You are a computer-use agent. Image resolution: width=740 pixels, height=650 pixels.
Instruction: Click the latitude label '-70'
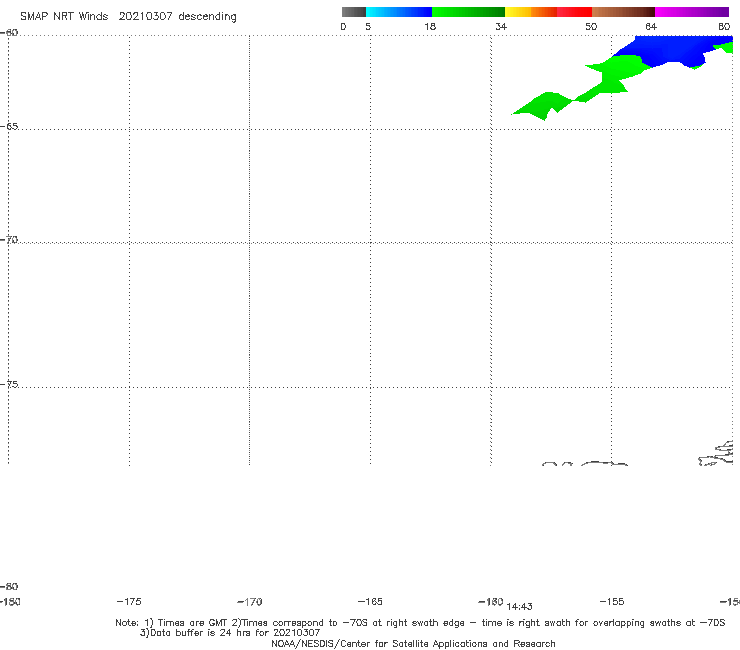pyautogui.click(x=9, y=240)
